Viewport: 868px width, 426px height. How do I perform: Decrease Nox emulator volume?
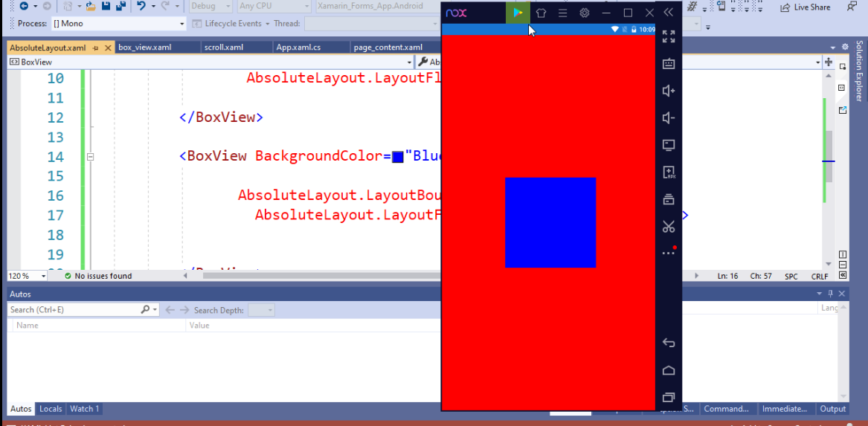pos(669,118)
